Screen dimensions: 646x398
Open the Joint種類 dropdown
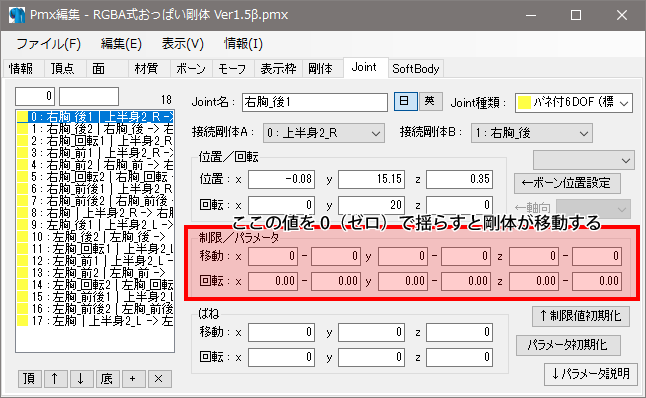(574, 102)
